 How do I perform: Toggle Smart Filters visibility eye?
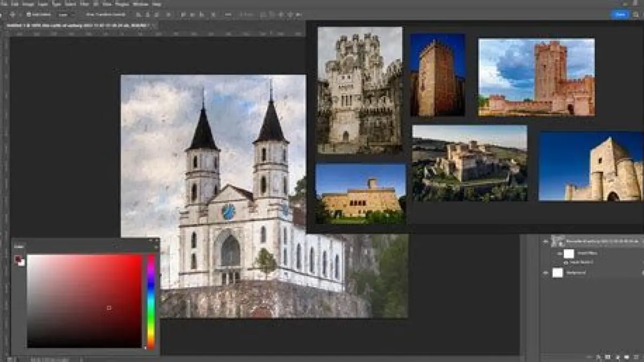560,253
